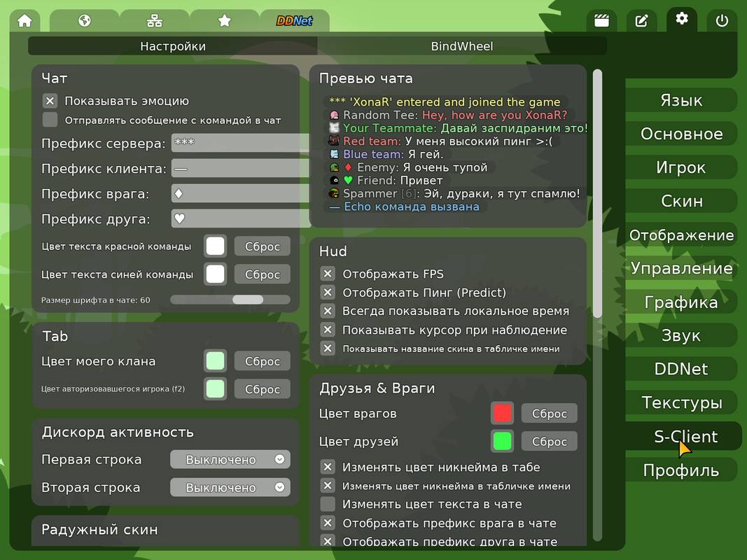
Task: Click the Префикс друга input field
Action: tap(240, 218)
